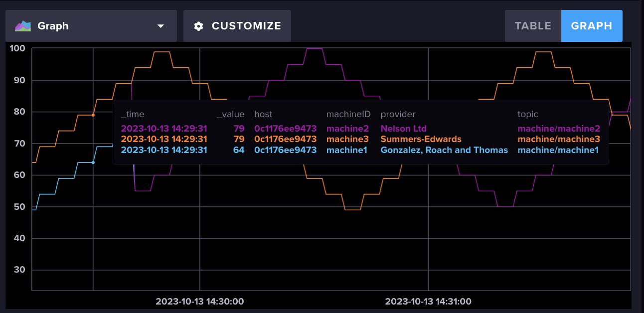Click the orange machine3 machineID value
Viewport: 644px width, 313px height.
click(347, 139)
